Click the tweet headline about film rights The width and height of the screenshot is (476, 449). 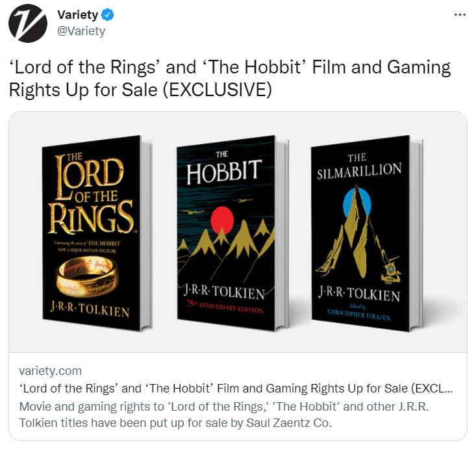230,79
